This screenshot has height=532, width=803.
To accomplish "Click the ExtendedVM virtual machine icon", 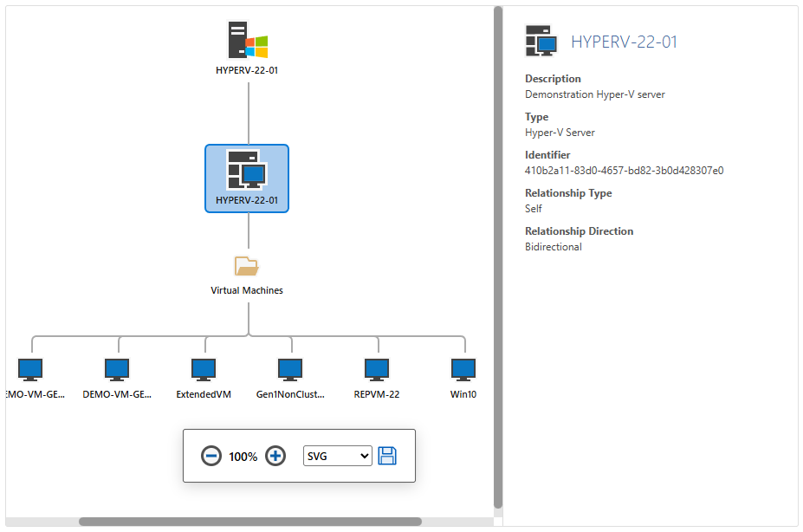I will [x=203, y=368].
